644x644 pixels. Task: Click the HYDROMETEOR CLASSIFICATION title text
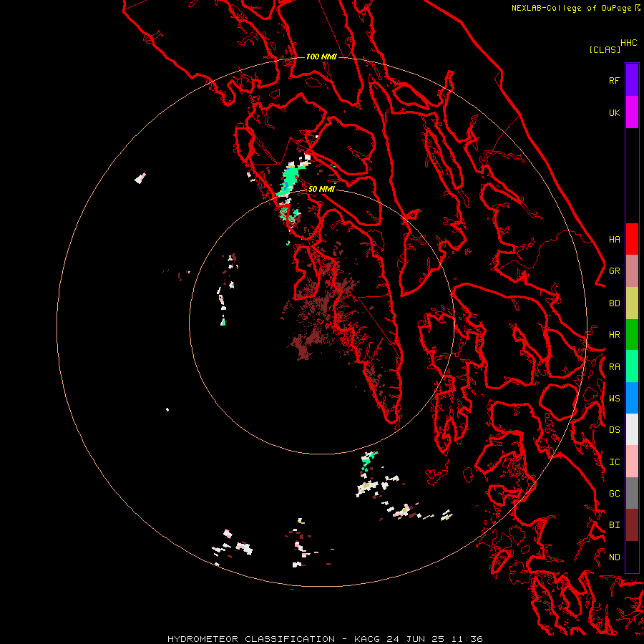[251, 639]
